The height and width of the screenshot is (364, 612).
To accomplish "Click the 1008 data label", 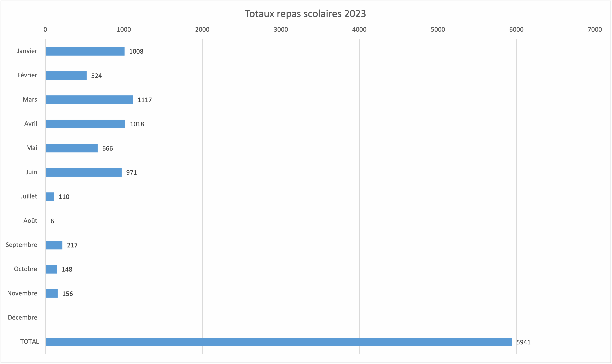I will (x=136, y=52).
